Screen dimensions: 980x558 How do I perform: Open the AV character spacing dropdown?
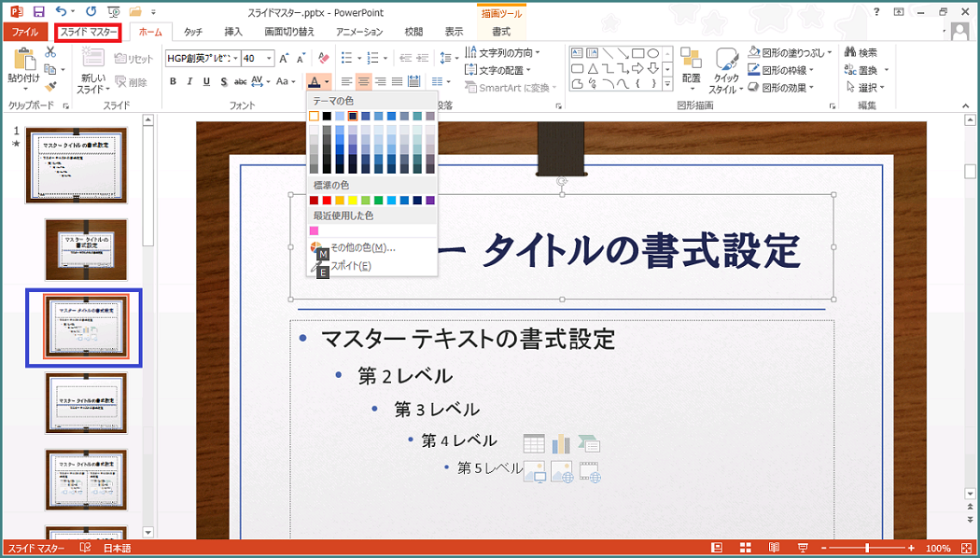pyautogui.click(x=260, y=81)
